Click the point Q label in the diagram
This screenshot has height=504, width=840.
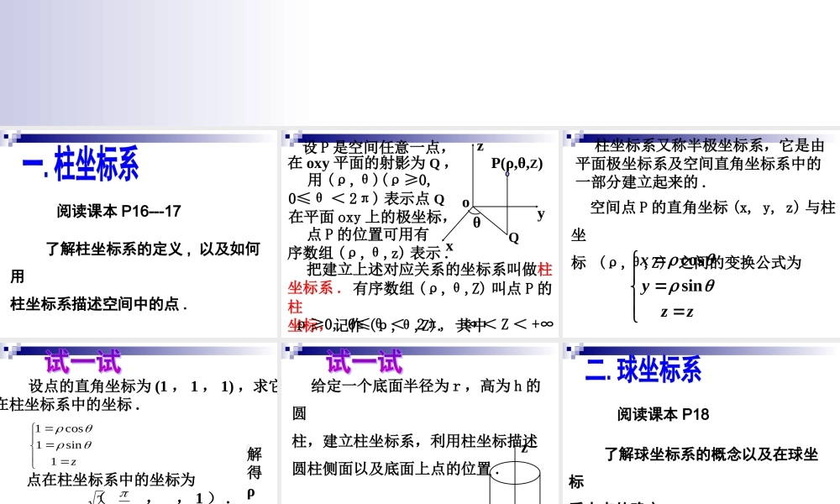[x=514, y=238]
